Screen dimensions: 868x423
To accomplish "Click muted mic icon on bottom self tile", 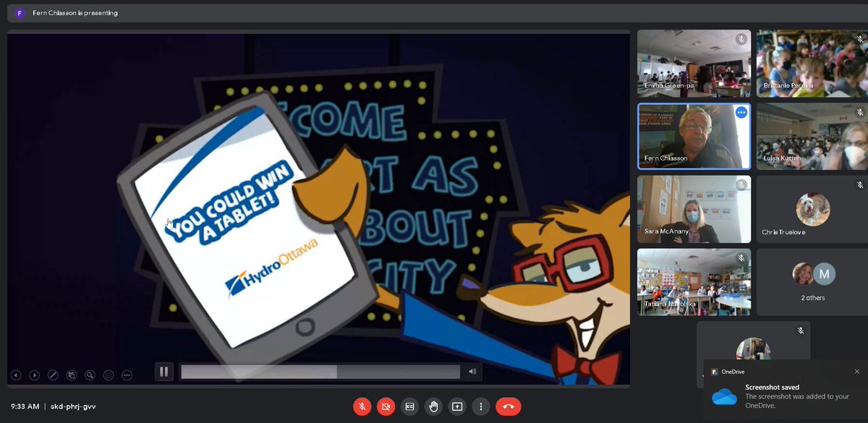I will tap(800, 331).
